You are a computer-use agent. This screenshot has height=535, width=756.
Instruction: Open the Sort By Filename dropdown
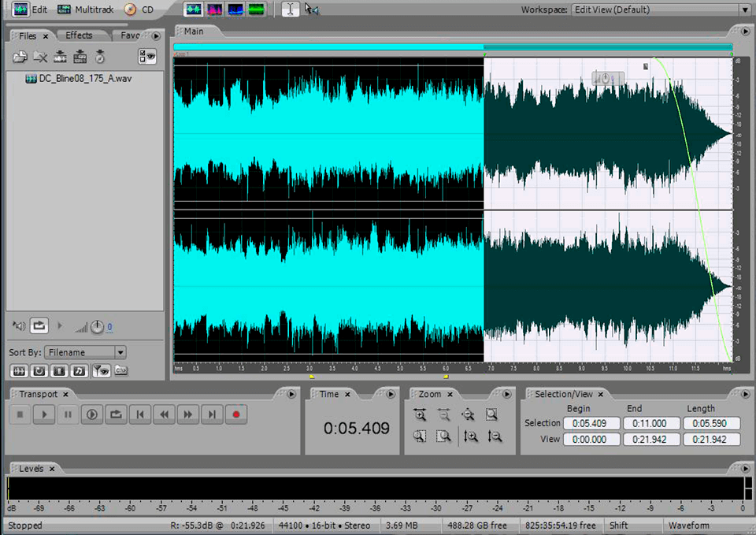(83, 352)
